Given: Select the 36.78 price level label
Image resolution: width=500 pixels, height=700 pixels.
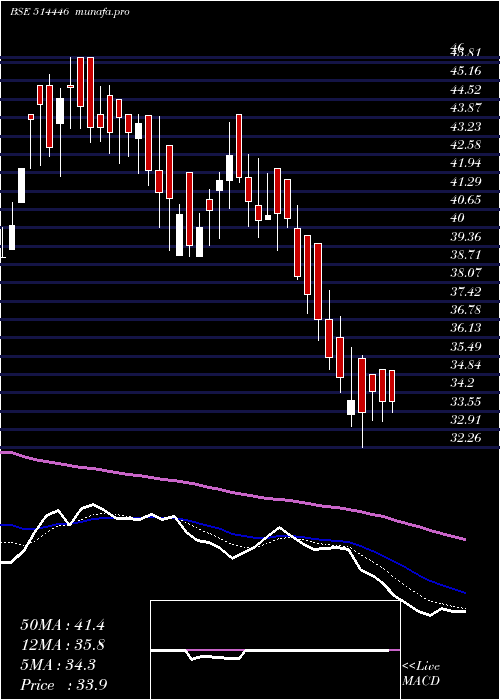Looking at the screenshot, I should [466, 310].
